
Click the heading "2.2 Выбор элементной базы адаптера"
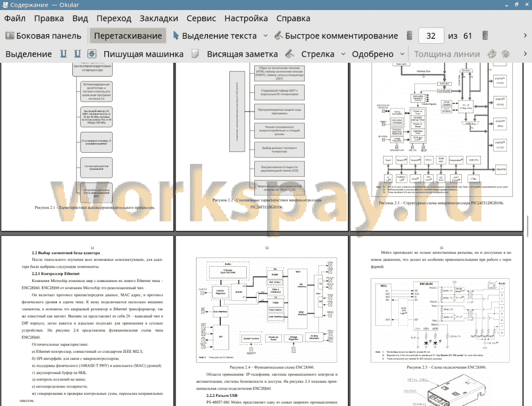click(66, 253)
